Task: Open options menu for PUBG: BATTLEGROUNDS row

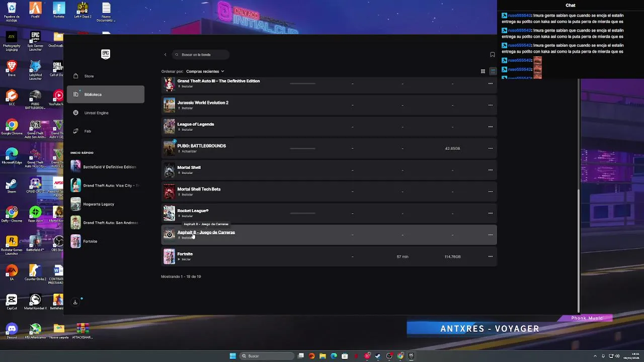Action: pos(491,148)
